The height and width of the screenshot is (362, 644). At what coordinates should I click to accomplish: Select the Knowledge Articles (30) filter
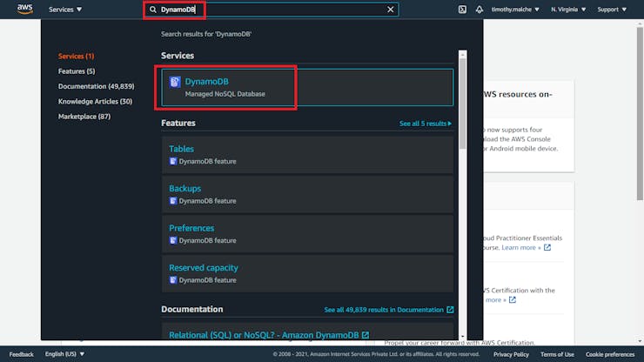click(x=95, y=102)
